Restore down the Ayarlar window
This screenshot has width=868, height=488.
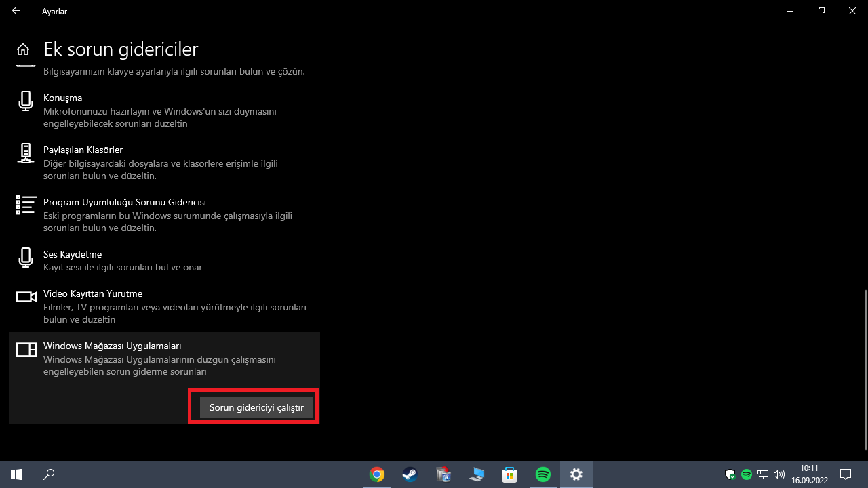click(821, 11)
